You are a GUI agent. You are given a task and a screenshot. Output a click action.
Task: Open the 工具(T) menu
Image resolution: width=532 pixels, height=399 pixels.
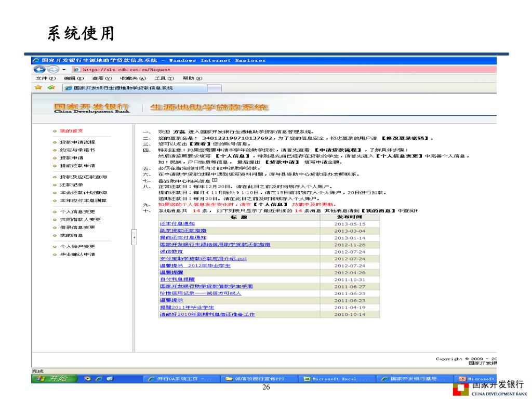pos(164,78)
